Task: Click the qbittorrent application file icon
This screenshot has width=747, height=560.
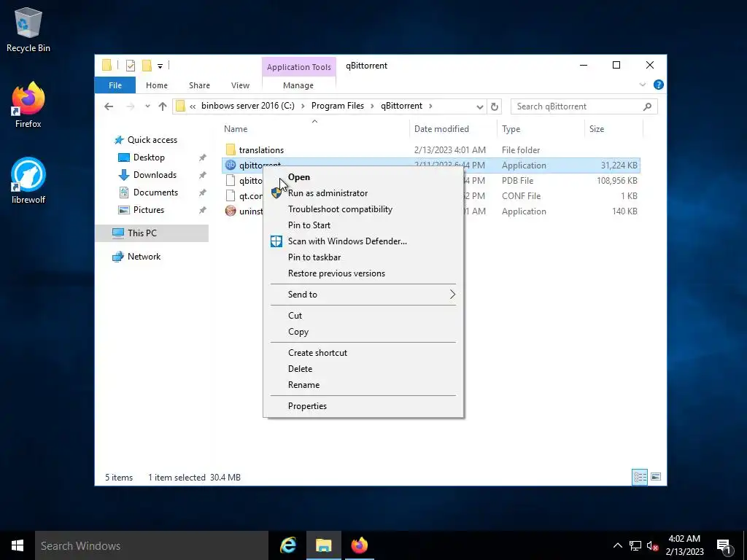Action: [x=231, y=166]
